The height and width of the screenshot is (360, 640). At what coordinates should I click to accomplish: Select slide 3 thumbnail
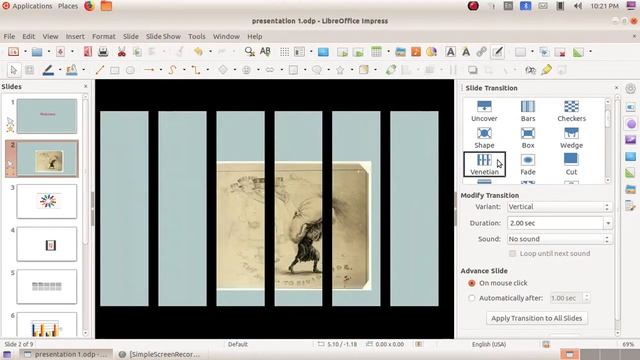[x=47, y=201]
